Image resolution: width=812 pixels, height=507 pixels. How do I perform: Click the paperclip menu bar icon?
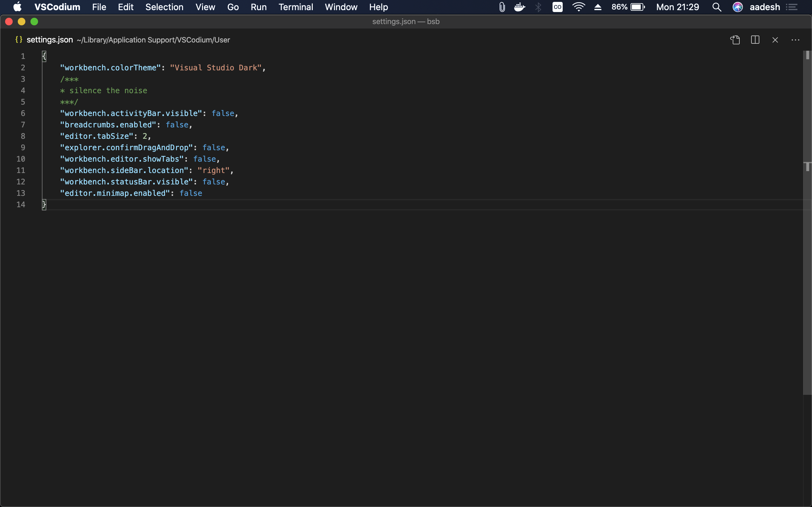502,7
